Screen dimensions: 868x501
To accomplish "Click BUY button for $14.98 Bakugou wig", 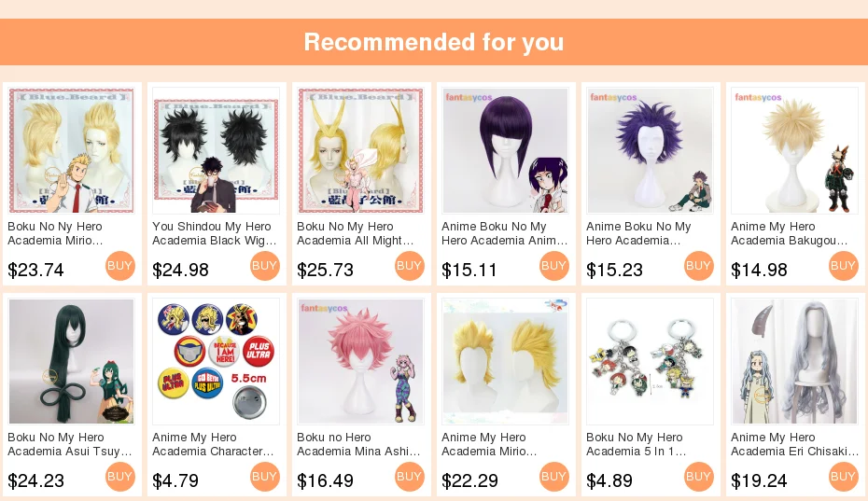I will [x=843, y=266].
